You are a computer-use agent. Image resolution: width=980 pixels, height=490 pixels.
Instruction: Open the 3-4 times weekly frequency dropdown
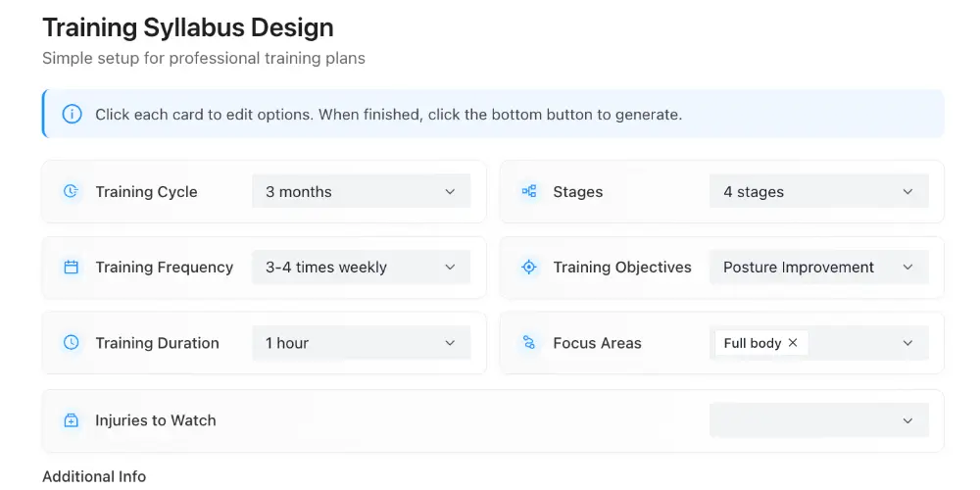click(x=361, y=268)
